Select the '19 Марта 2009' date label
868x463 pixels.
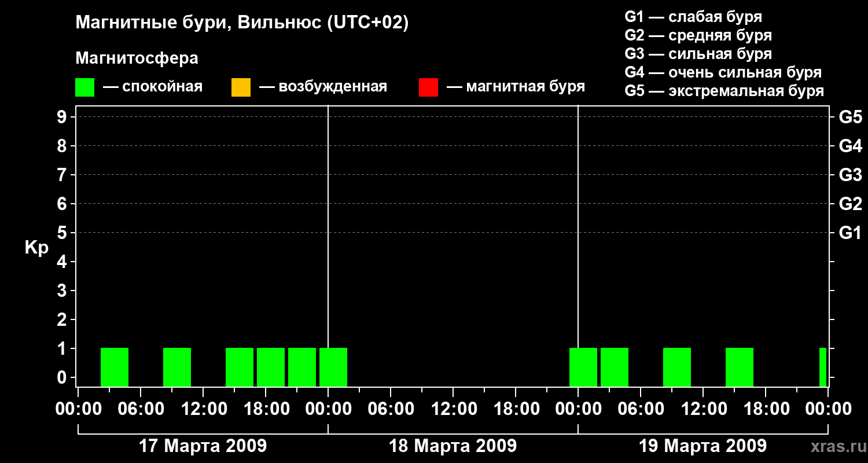(x=703, y=446)
